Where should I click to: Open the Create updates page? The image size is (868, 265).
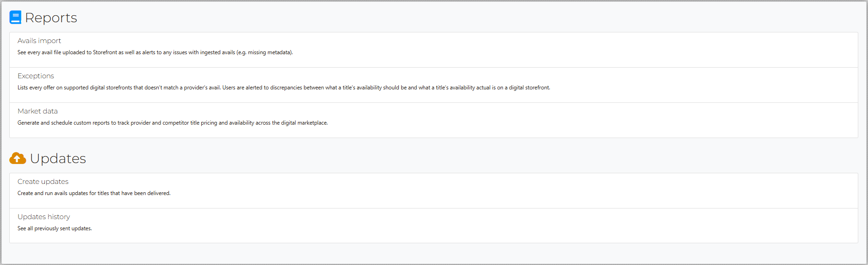(x=43, y=182)
